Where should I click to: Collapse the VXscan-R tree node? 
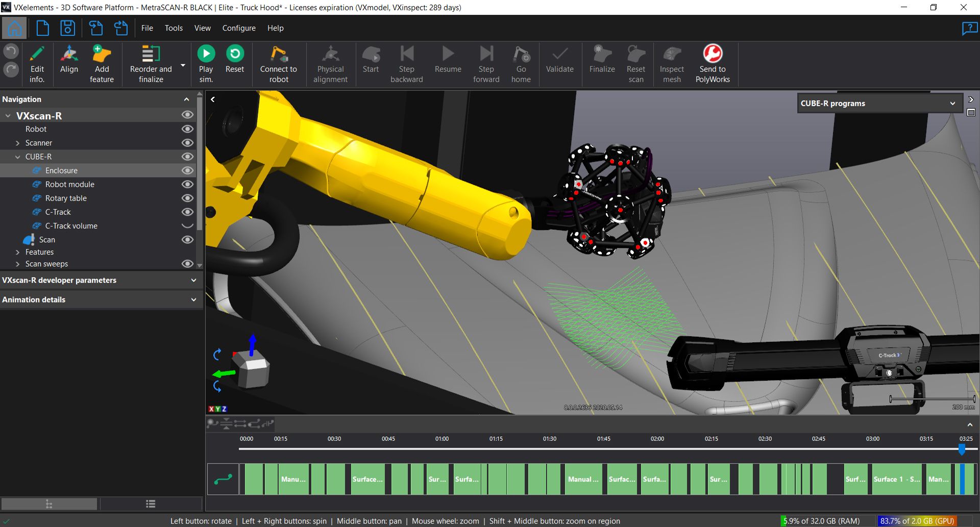point(8,116)
